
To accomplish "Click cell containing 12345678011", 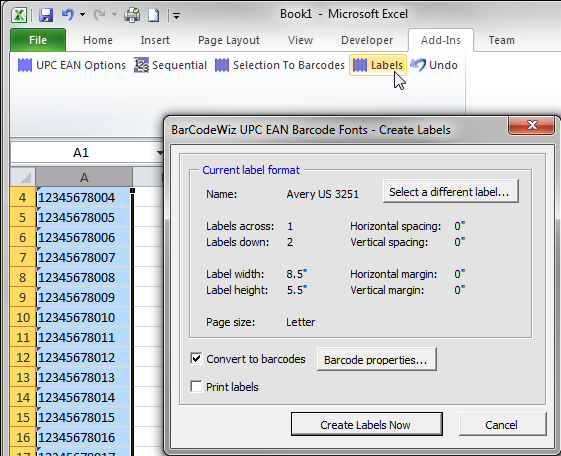I will click(x=84, y=337).
